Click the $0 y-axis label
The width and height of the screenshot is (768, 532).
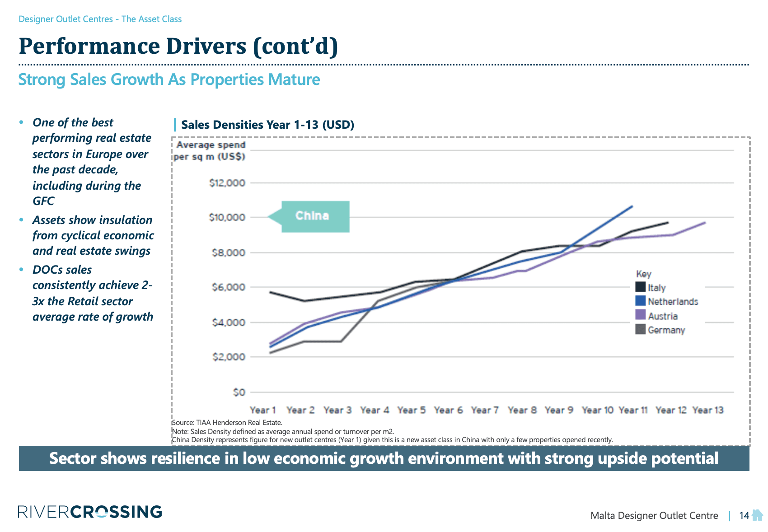click(x=239, y=392)
